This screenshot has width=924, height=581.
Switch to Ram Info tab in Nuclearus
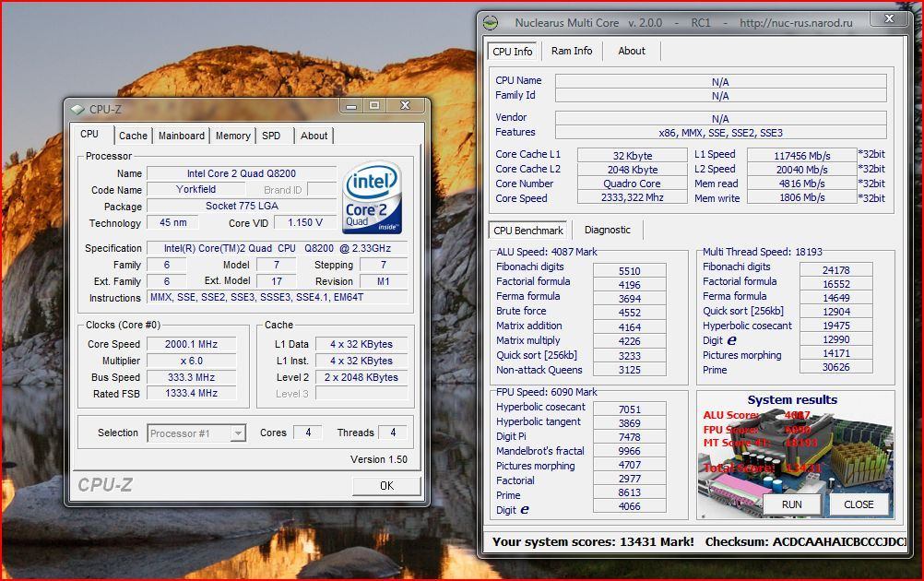coord(572,51)
